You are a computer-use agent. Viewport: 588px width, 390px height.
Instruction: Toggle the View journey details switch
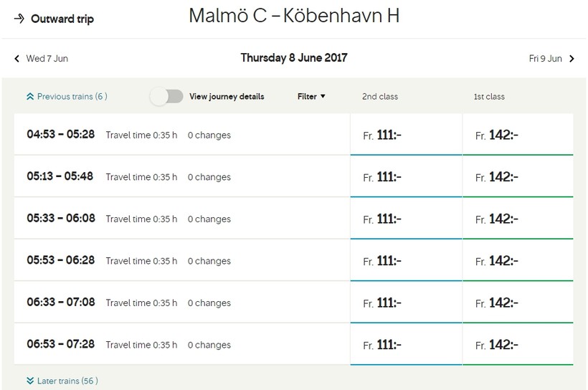click(x=166, y=96)
